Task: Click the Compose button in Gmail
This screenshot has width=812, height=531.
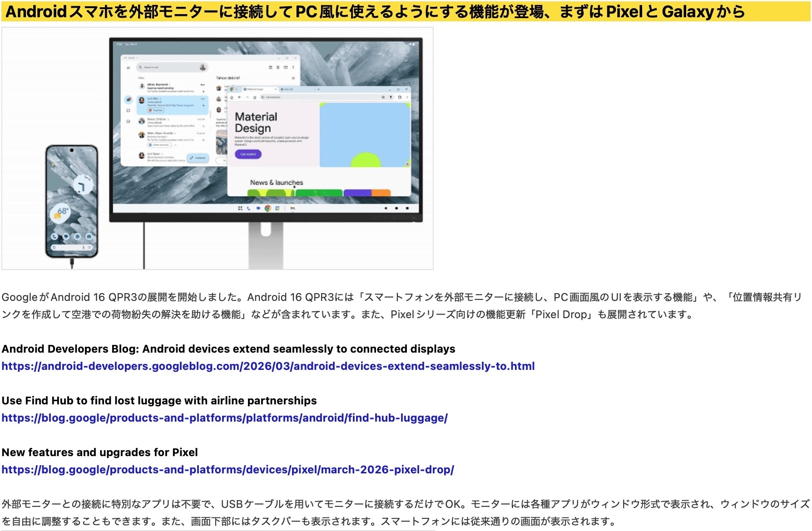Action: tap(198, 158)
